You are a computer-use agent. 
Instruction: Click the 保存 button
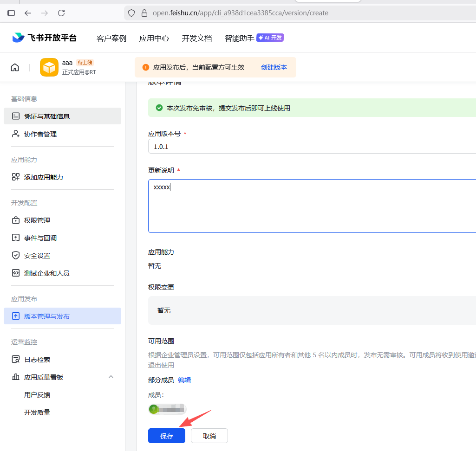[x=166, y=436]
